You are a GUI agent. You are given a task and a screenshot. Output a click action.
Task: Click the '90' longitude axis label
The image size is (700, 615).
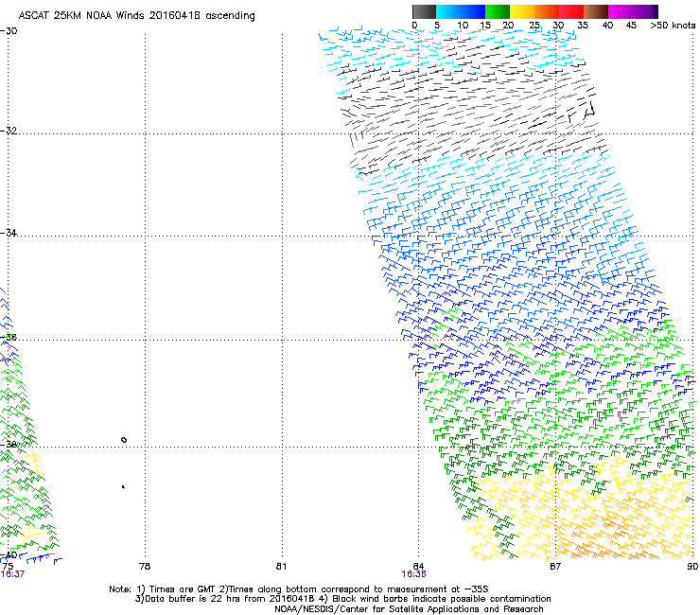(x=692, y=567)
